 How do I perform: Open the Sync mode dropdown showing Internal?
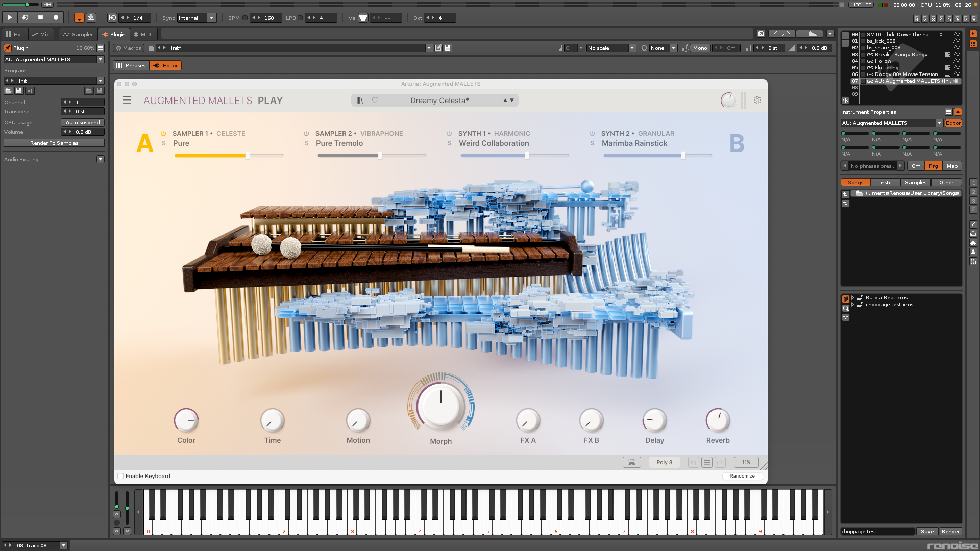point(197,18)
